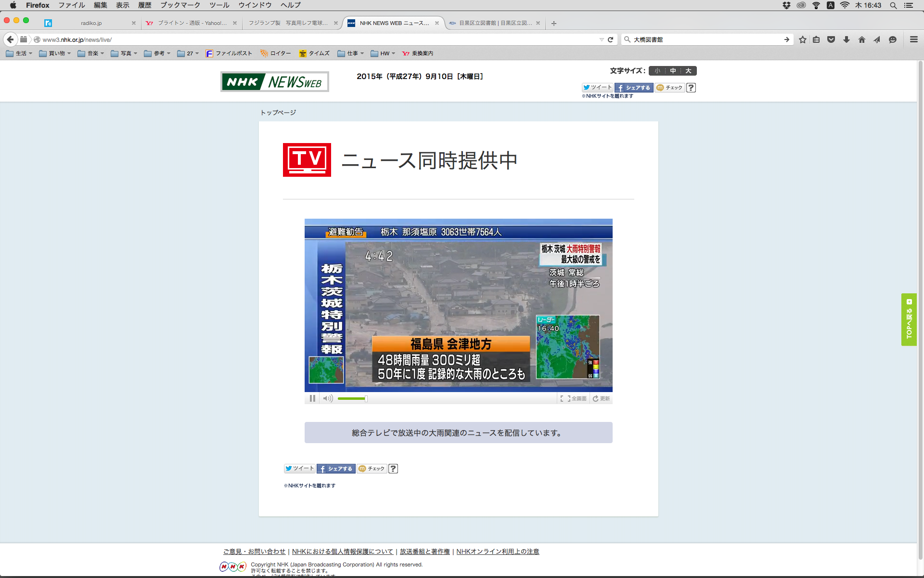Open the URL history dropdown arrow
The height and width of the screenshot is (578, 924).
(602, 39)
